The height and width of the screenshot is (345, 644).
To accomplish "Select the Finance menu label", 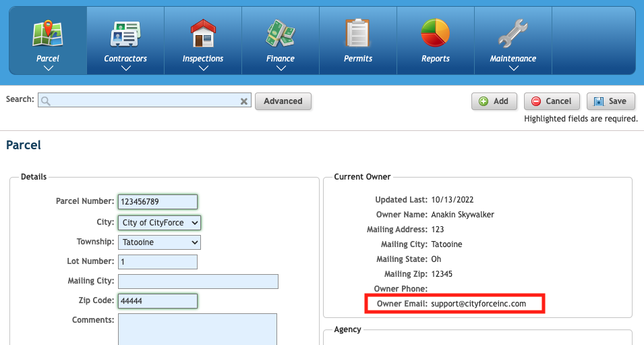I will (281, 58).
